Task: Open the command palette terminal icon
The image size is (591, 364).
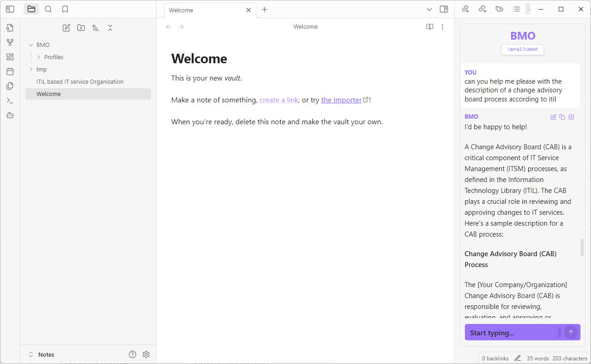Action: [10, 101]
